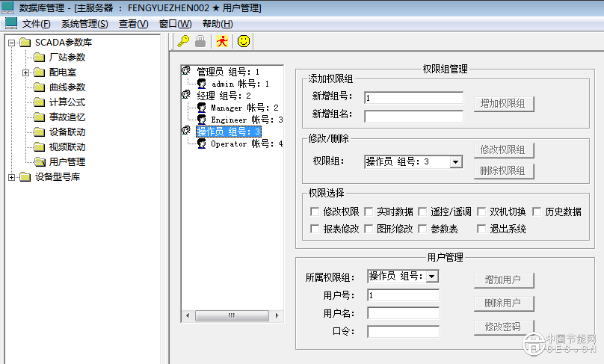Open the 系统管理(S) menu
604x364 pixels.
pyautogui.click(x=84, y=24)
